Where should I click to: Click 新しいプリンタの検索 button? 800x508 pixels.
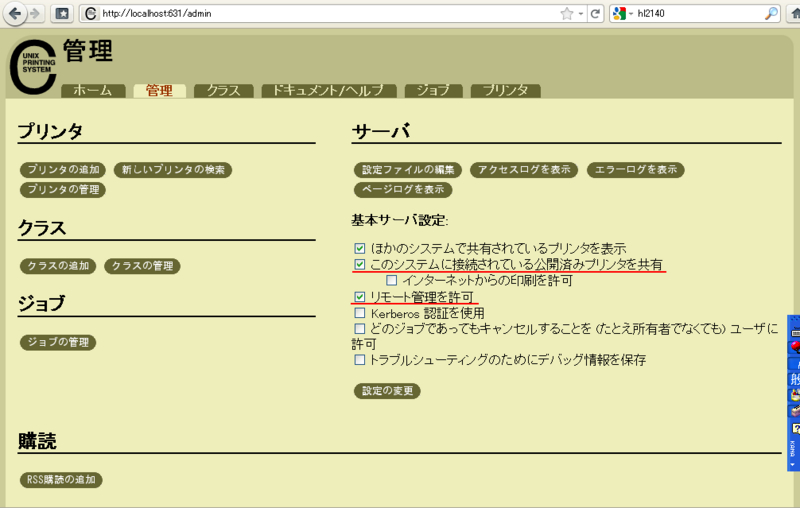[173, 170]
